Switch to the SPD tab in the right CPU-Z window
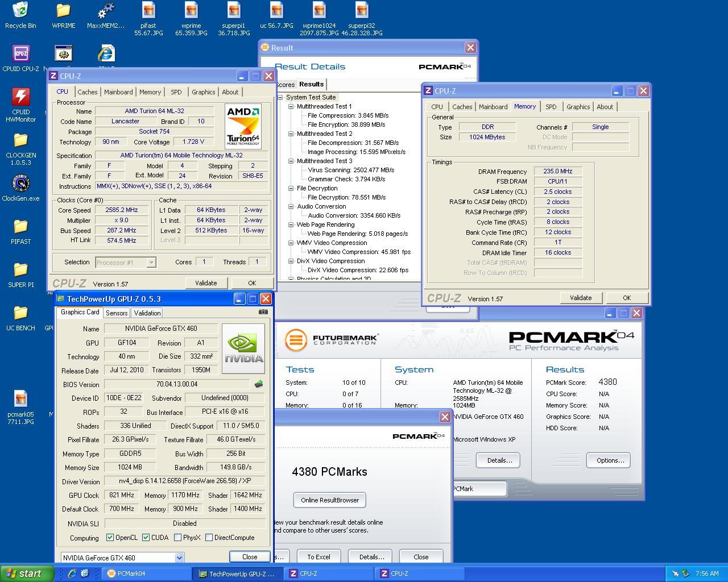Screen dimensions: 728x582 click(x=551, y=107)
